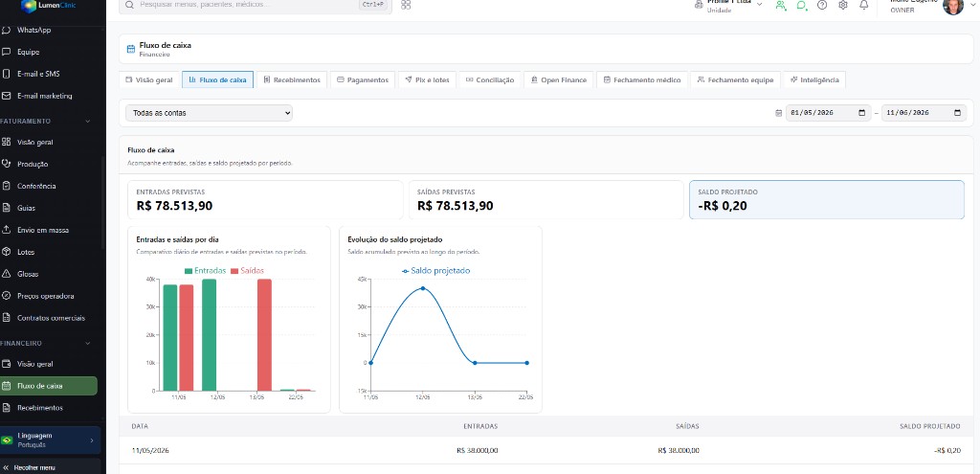Toggle Entradas series in bar chart legend
Screen dimensions: 980x474
(205, 271)
